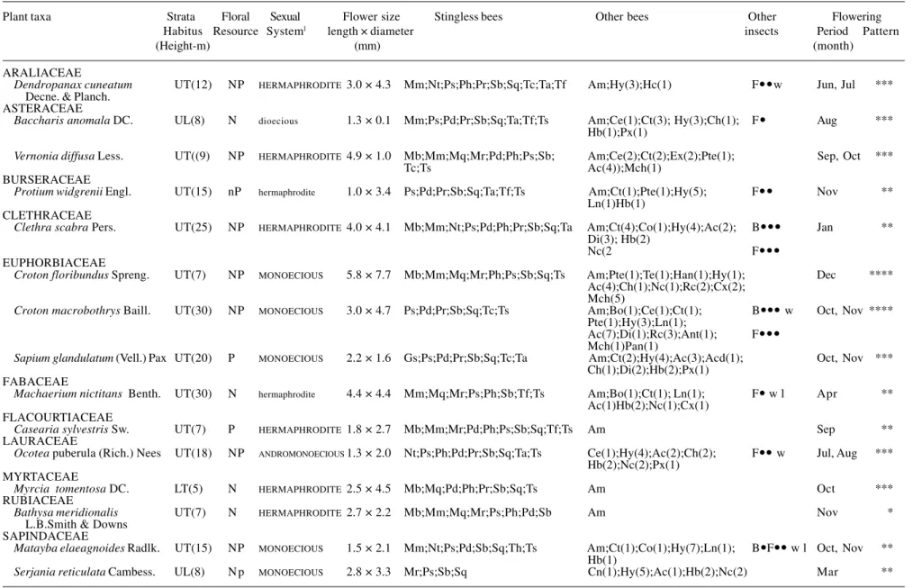922x588 pixels.
Task: Click Clethra scabra Pers. species name
Action: pos(65,228)
